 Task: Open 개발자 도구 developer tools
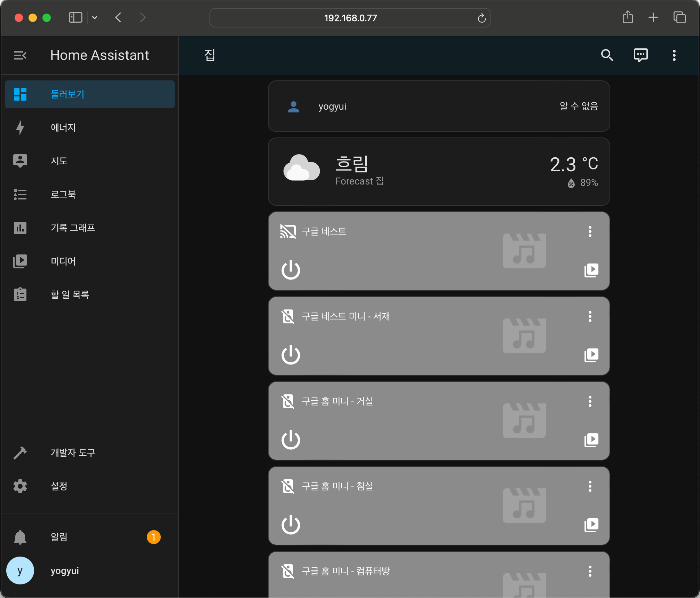click(72, 453)
